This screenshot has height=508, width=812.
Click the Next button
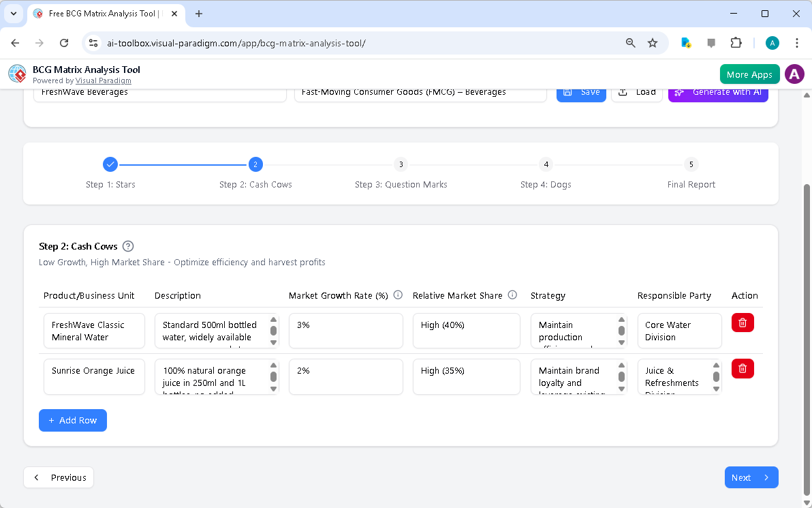click(751, 477)
